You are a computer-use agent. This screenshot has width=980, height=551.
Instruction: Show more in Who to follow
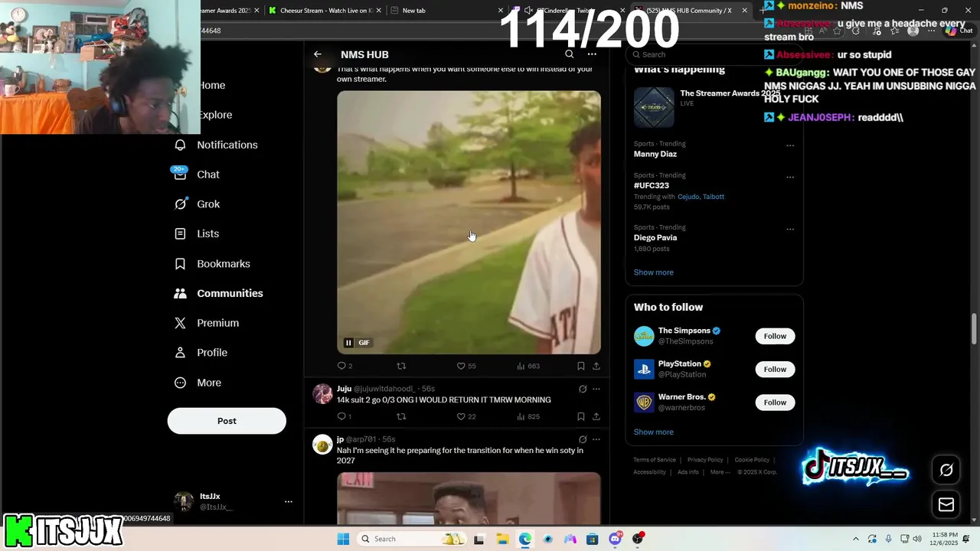coord(654,432)
